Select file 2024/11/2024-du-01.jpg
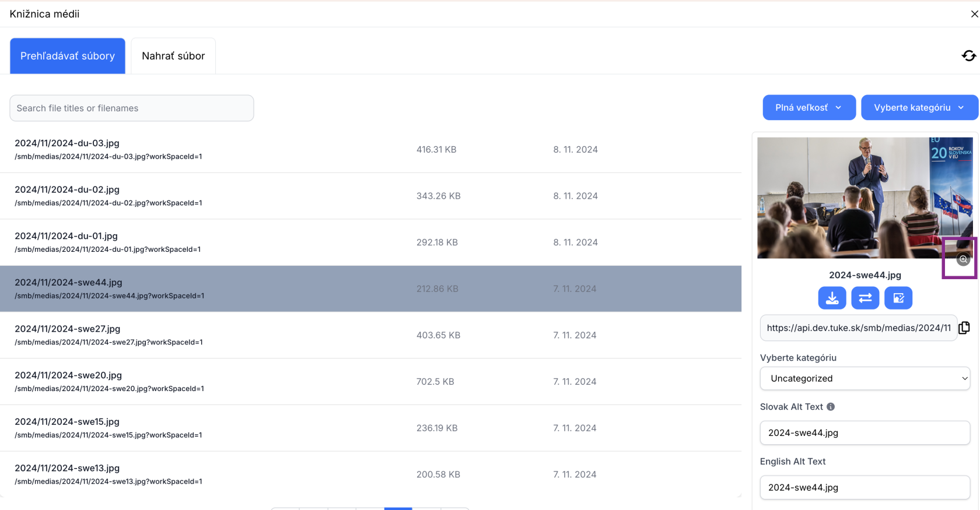 pyautogui.click(x=371, y=242)
